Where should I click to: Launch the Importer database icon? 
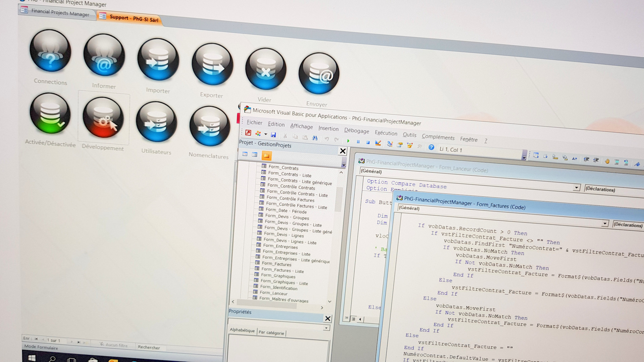pos(158,59)
